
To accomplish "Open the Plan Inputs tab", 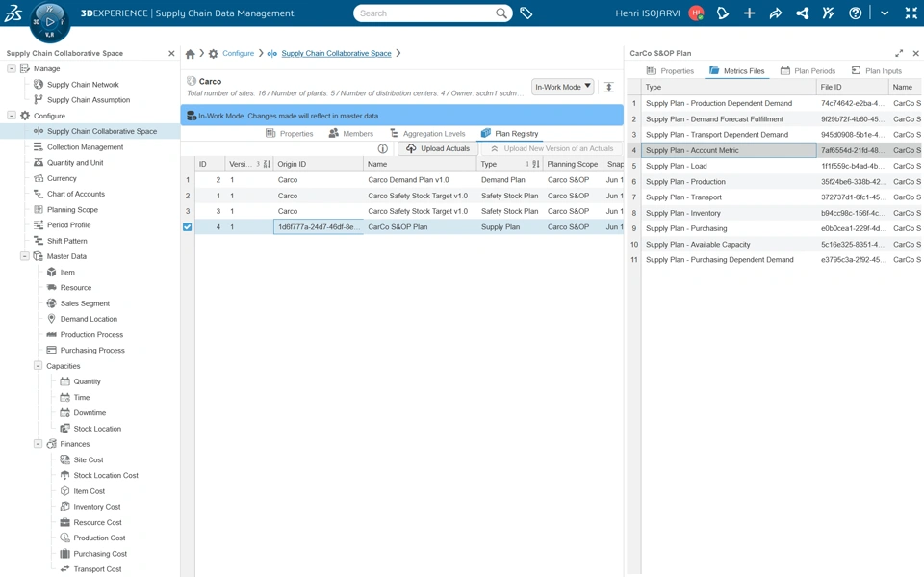I will [876, 70].
